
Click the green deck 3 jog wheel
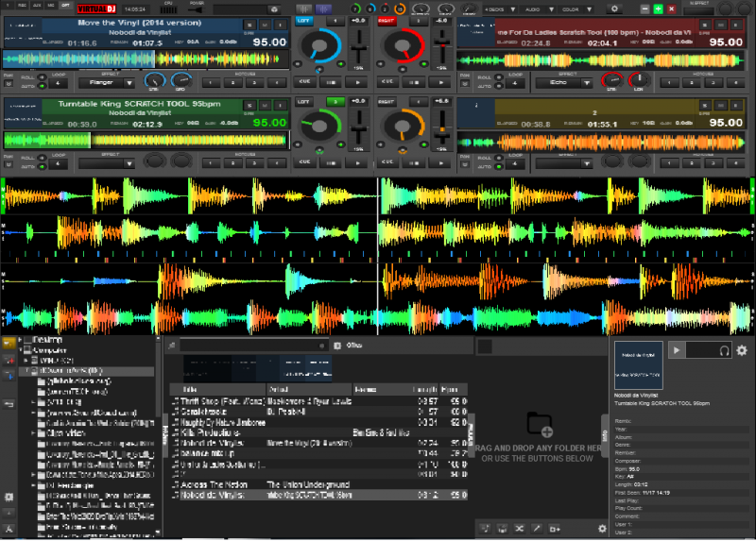point(319,127)
